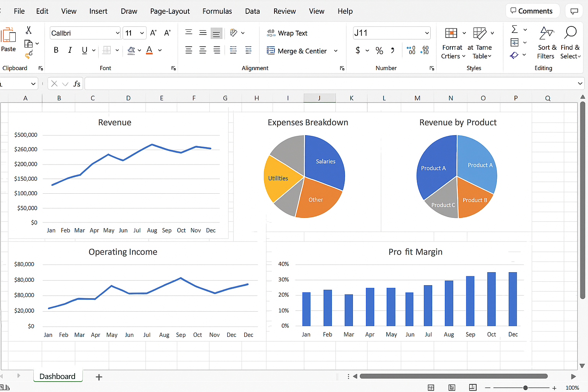588x392 pixels.
Task: Click the Copy icon
Action: coord(28,44)
